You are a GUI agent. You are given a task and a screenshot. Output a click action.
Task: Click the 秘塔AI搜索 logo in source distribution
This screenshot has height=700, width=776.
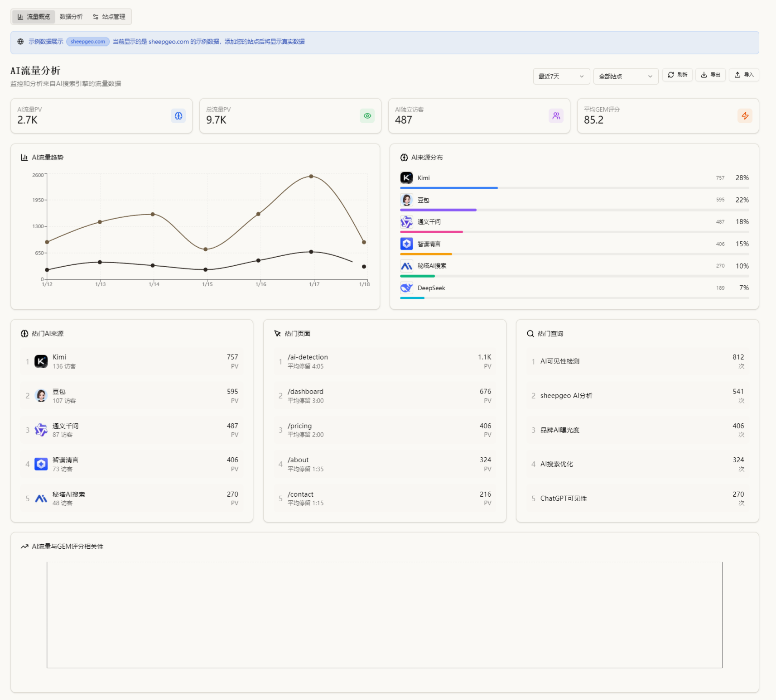tap(406, 266)
